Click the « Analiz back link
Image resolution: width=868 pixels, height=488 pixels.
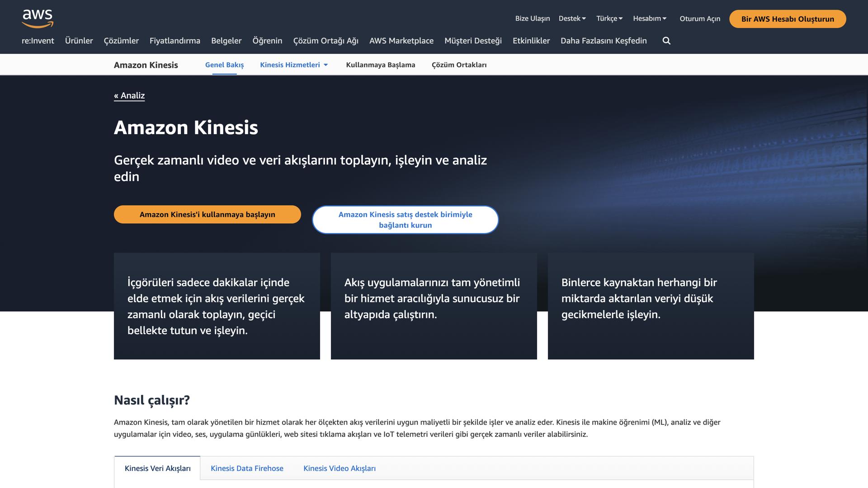pos(129,95)
